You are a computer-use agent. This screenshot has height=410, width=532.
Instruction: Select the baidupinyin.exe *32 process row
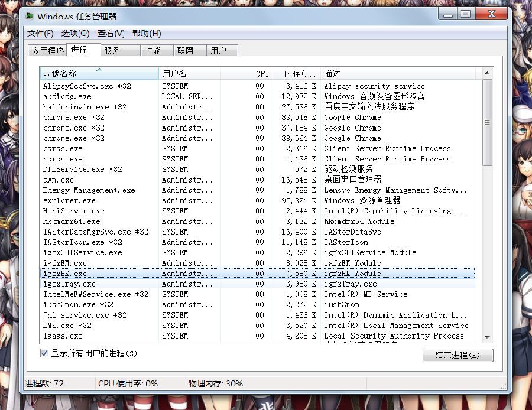click(258, 107)
